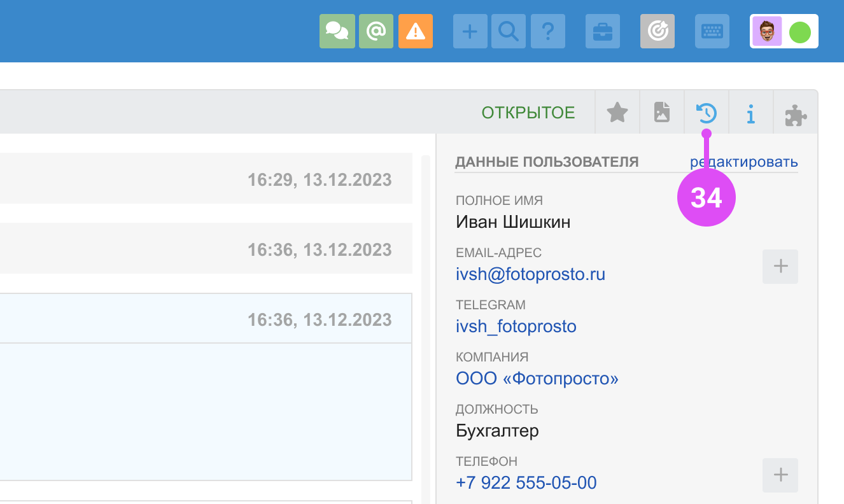Open the info tab

[x=751, y=114]
